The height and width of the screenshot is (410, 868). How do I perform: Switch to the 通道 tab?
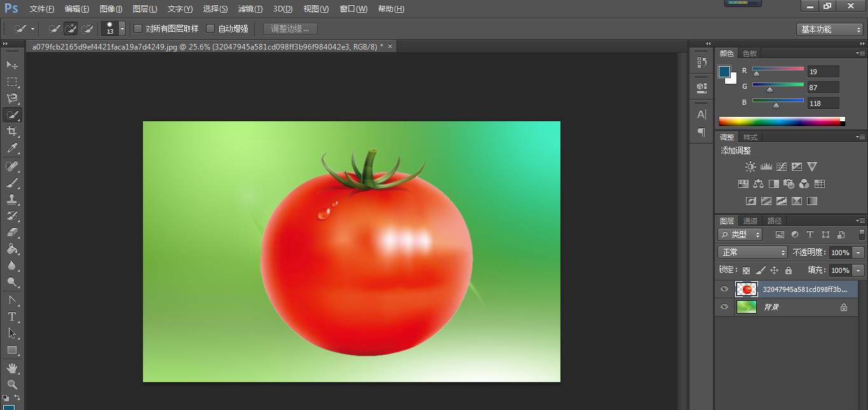[750, 221]
